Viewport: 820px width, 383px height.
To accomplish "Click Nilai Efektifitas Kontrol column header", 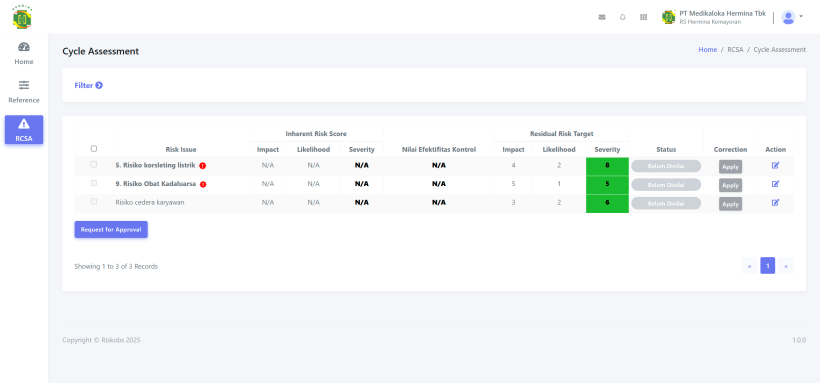I will [439, 150].
